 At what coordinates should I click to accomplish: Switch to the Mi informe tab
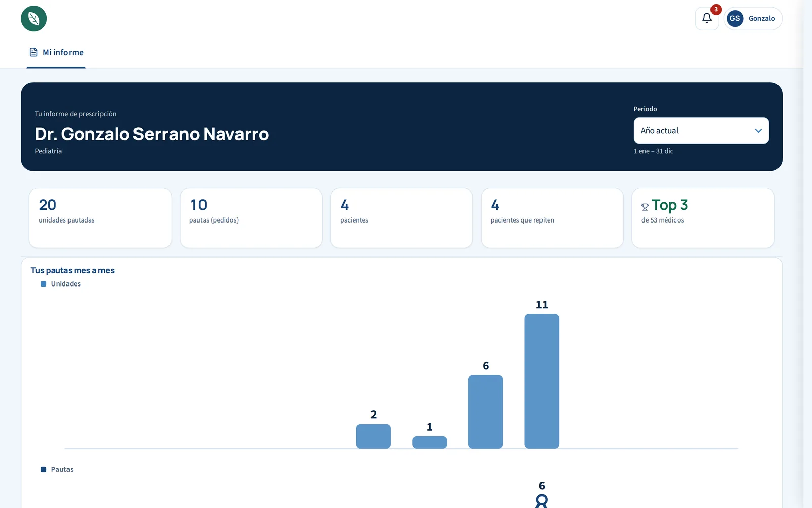pyautogui.click(x=56, y=53)
